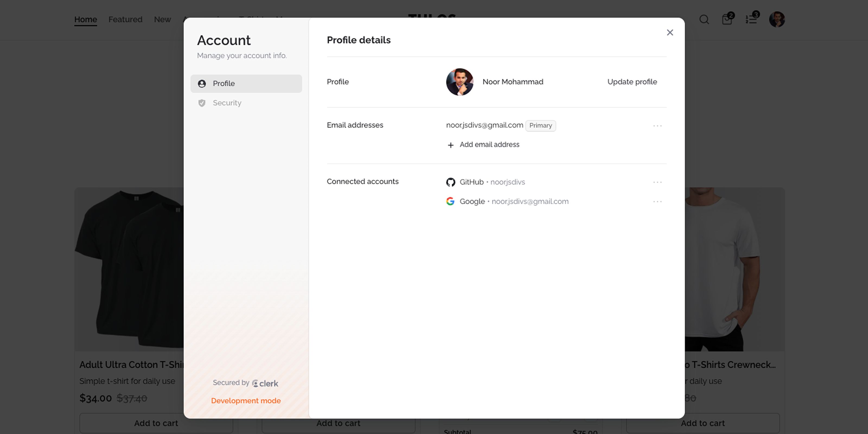The width and height of the screenshot is (868, 434).
Task: Click Add email address
Action: click(x=489, y=145)
